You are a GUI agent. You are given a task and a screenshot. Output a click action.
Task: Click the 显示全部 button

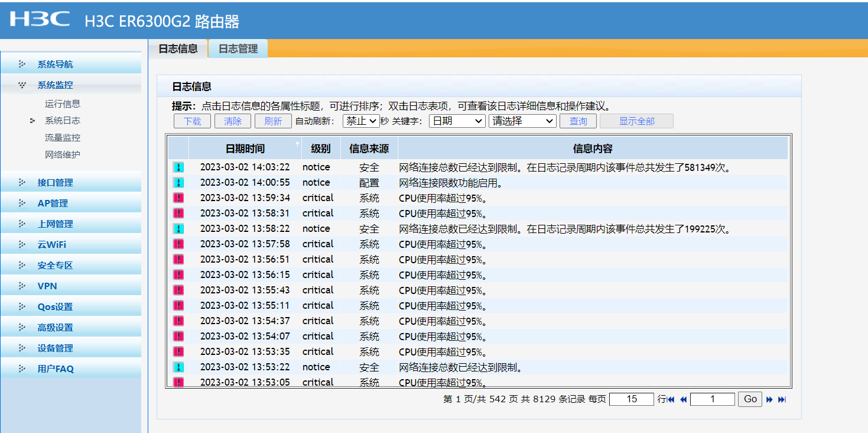click(636, 121)
